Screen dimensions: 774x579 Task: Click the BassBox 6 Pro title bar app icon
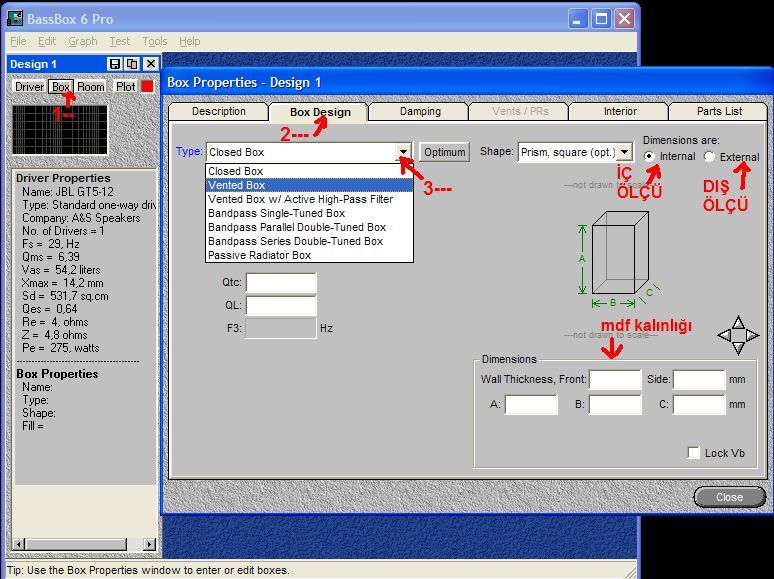[15, 18]
